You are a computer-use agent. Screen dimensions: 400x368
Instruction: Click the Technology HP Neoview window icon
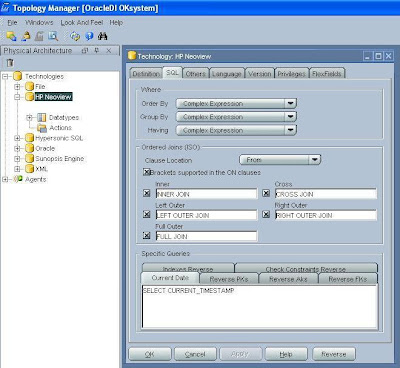point(132,56)
